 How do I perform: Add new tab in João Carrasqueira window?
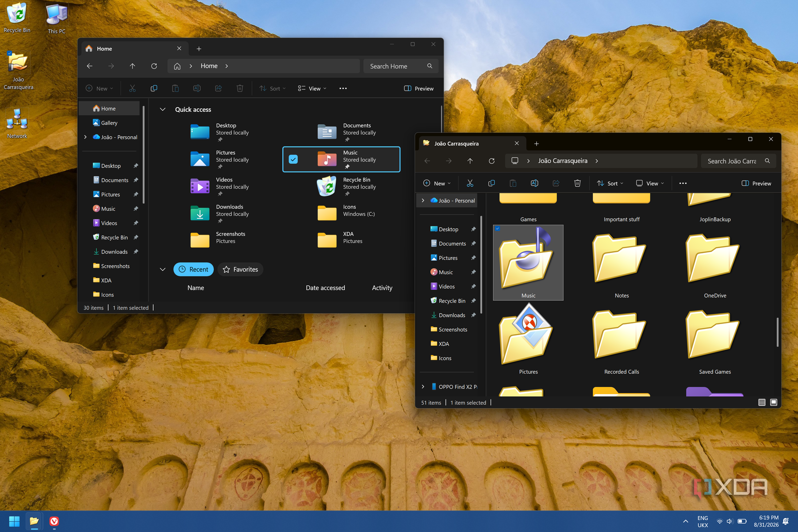coord(536,144)
